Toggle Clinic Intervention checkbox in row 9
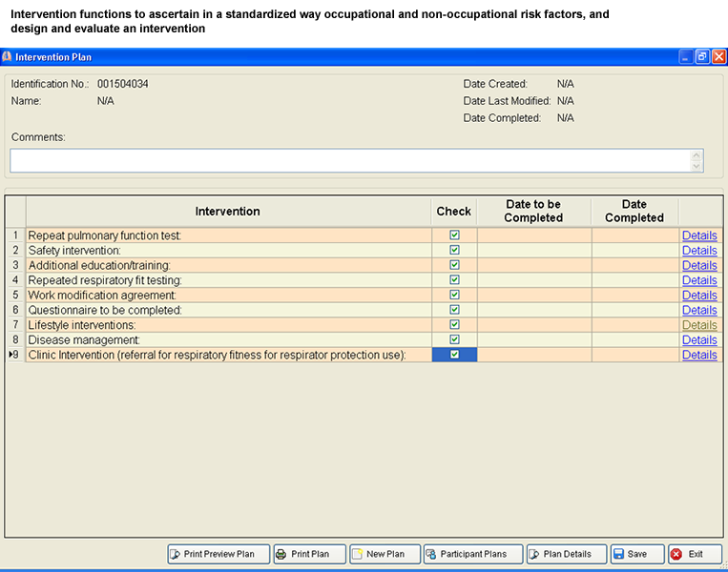Screen dimensions: 728x572 click(x=454, y=355)
